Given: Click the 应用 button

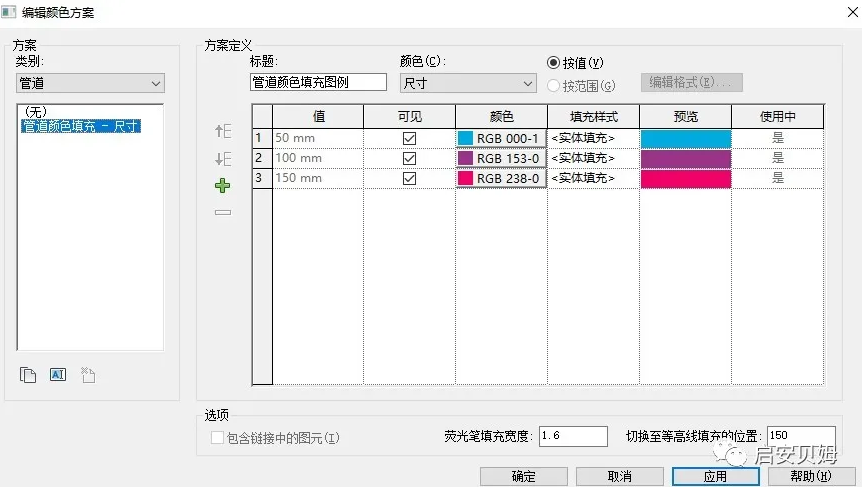Looking at the screenshot, I should point(715,477).
